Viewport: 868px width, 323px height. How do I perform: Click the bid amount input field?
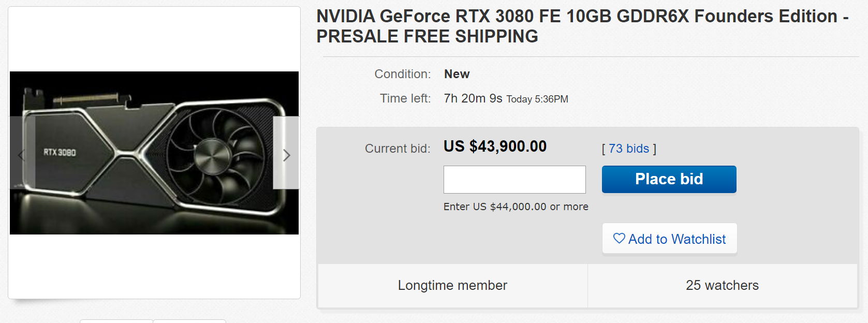click(x=514, y=179)
